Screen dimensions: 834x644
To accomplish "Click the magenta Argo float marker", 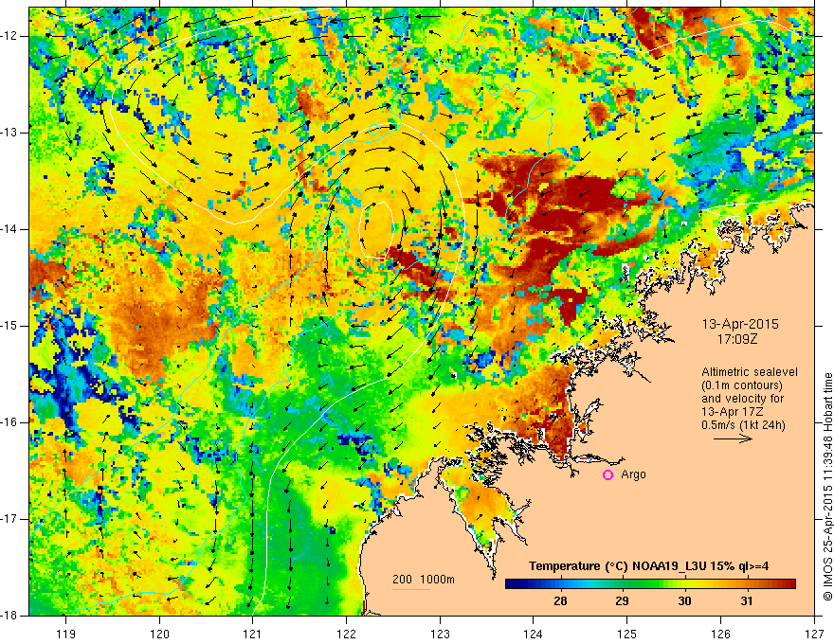I will click(607, 475).
